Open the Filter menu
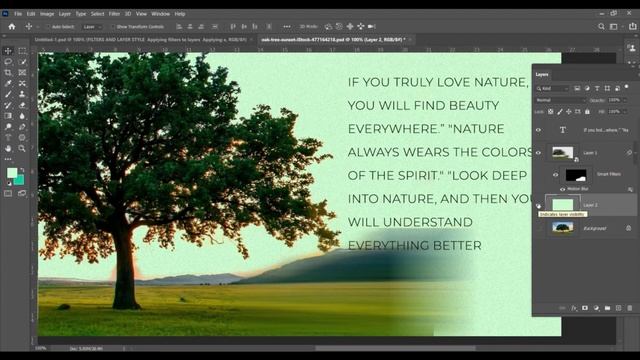The image size is (640, 360). pos(114,14)
